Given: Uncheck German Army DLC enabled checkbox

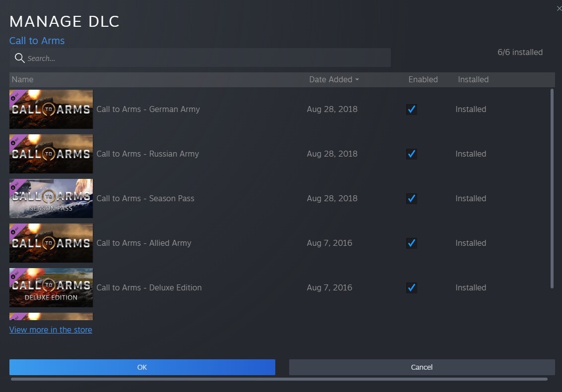Looking at the screenshot, I should pos(412,109).
